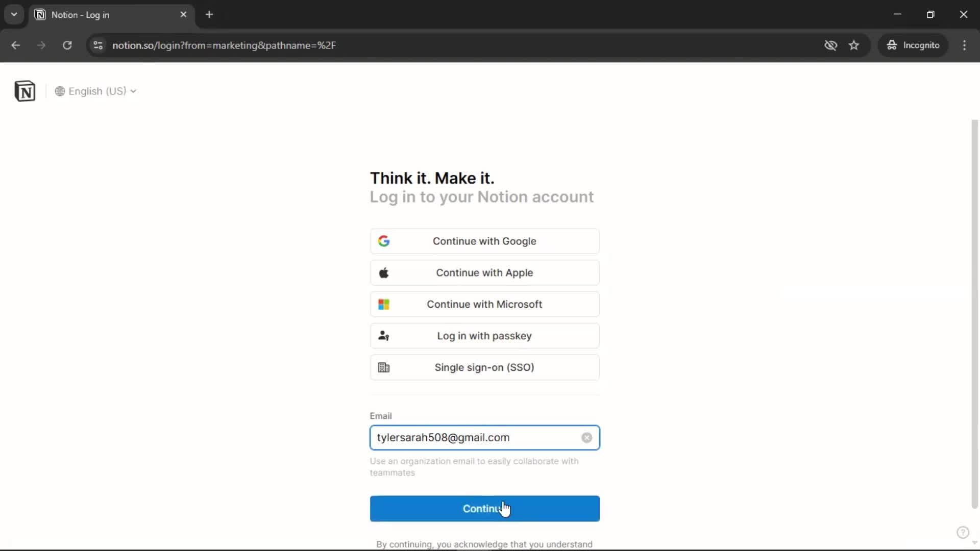
Task: Click the "Think it. Make it." heading
Action: [x=432, y=178]
